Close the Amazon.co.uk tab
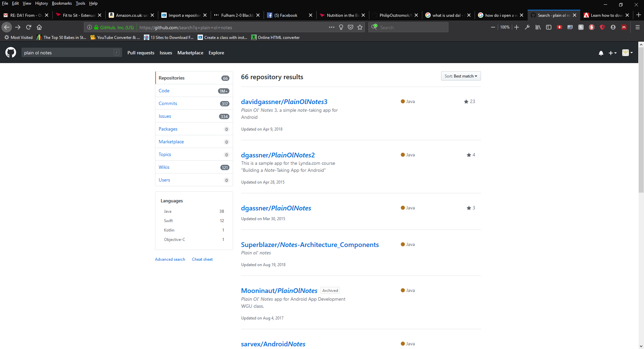This screenshot has height=349, width=644. (152, 15)
